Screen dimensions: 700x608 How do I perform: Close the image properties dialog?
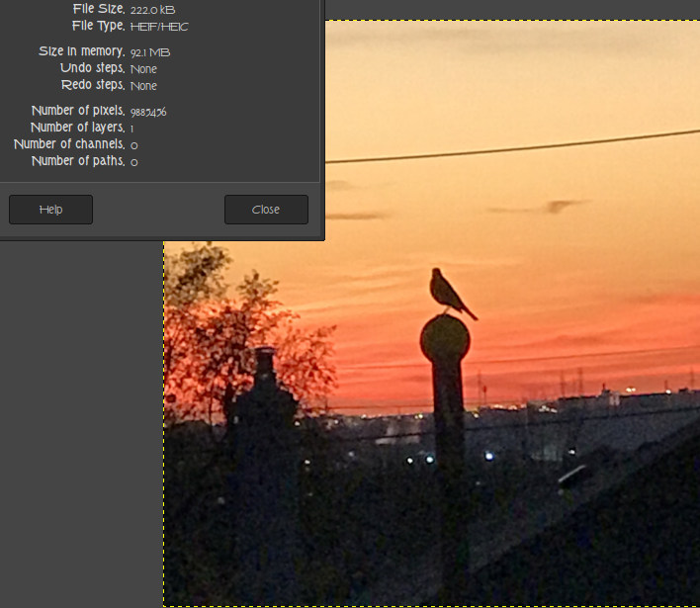tap(266, 210)
